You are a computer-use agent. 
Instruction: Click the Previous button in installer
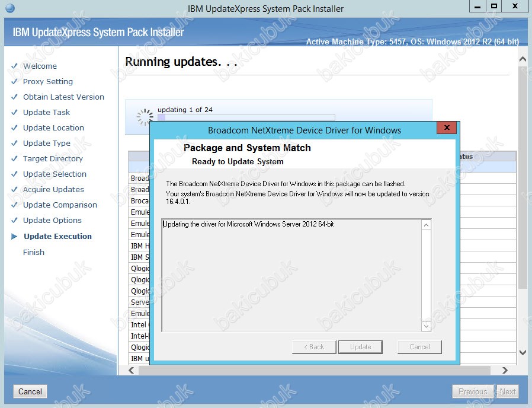click(x=473, y=391)
